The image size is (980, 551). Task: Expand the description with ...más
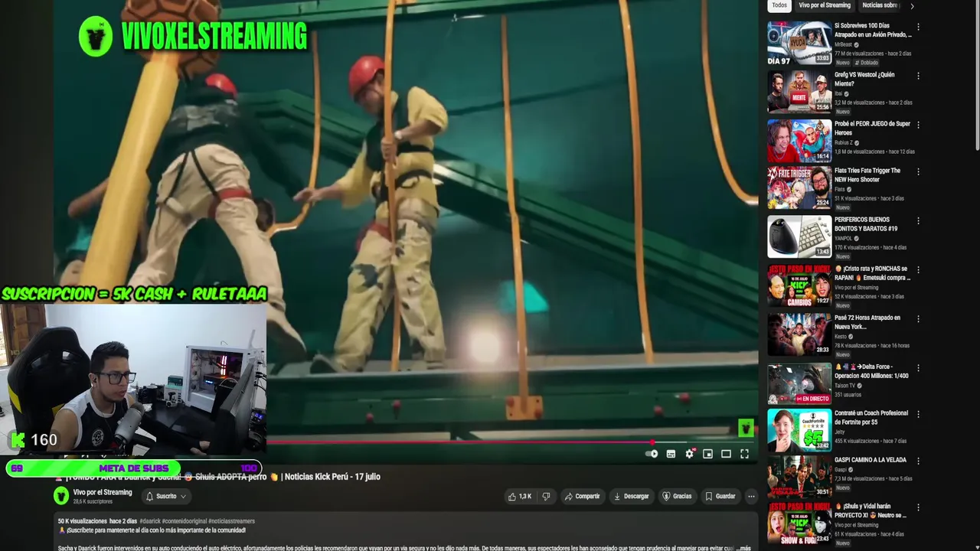click(744, 548)
